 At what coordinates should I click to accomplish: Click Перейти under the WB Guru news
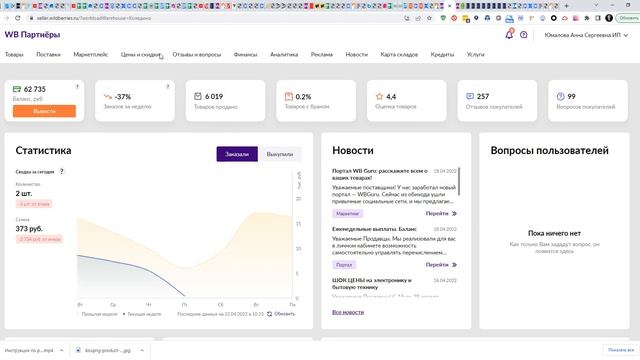tap(441, 213)
